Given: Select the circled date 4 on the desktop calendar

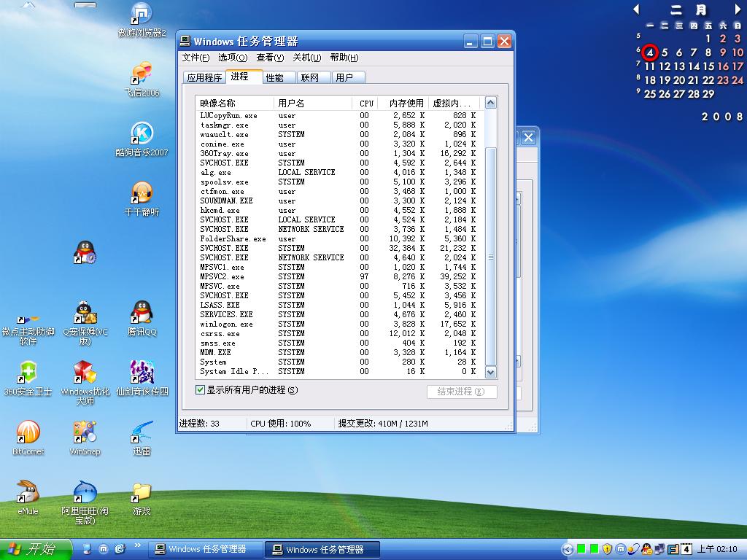Looking at the screenshot, I should click(650, 52).
